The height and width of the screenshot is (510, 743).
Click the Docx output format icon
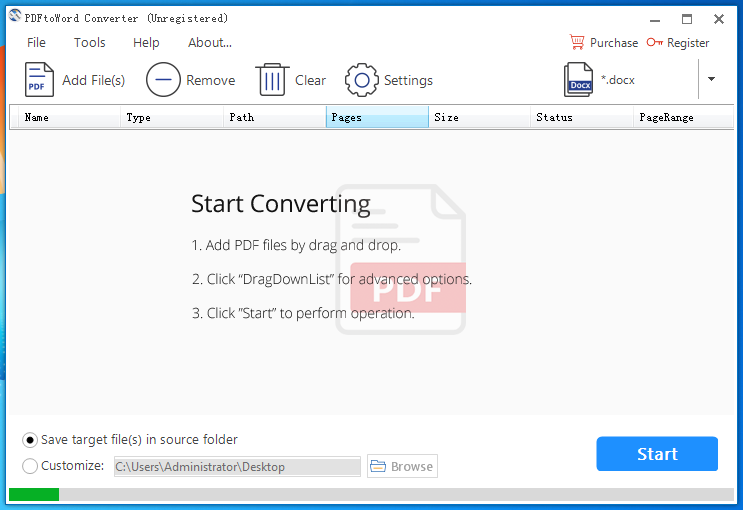pyautogui.click(x=578, y=80)
